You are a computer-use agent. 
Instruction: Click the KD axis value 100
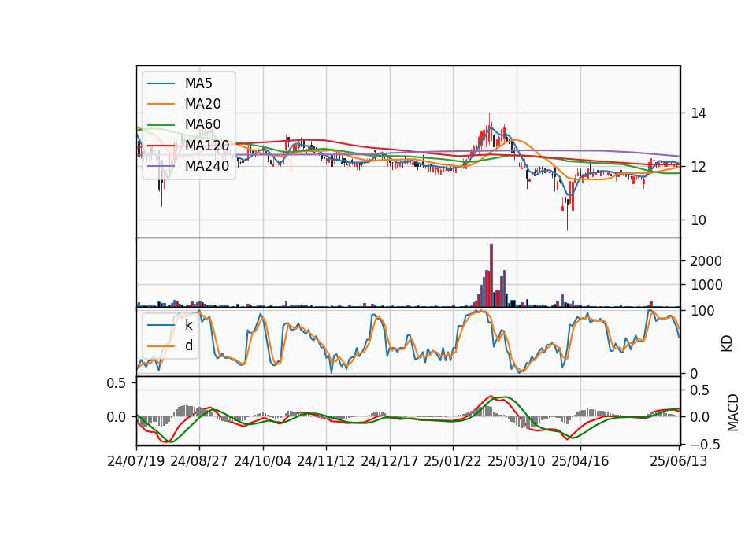[x=702, y=312]
